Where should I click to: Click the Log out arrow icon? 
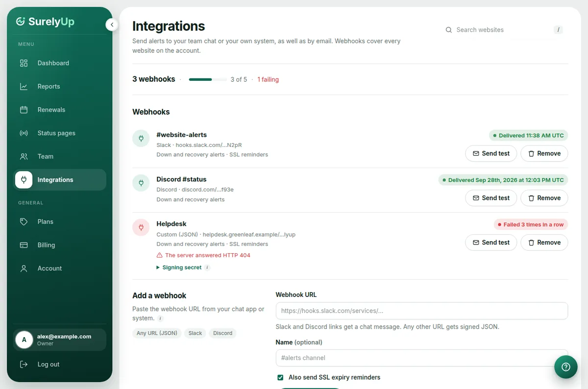(24, 365)
